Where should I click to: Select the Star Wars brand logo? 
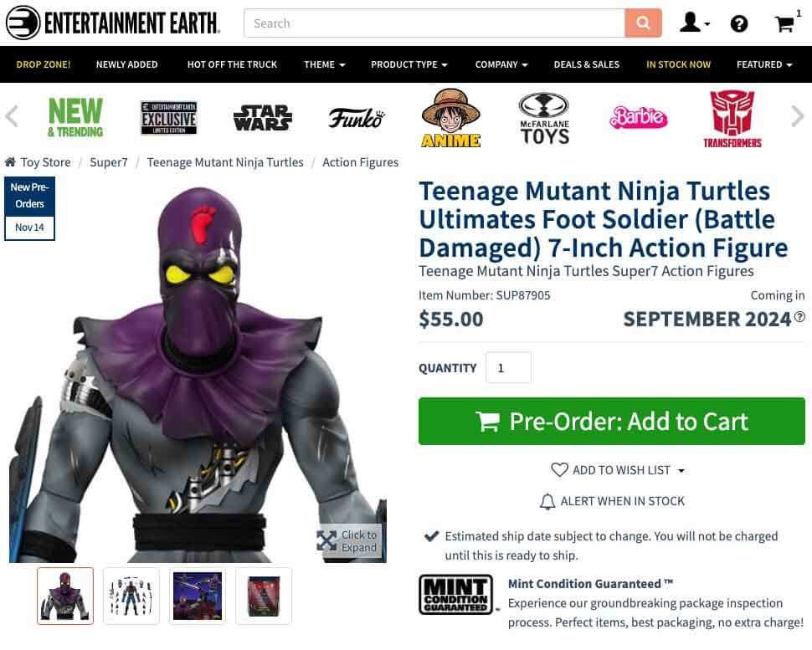pyautogui.click(x=261, y=117)
